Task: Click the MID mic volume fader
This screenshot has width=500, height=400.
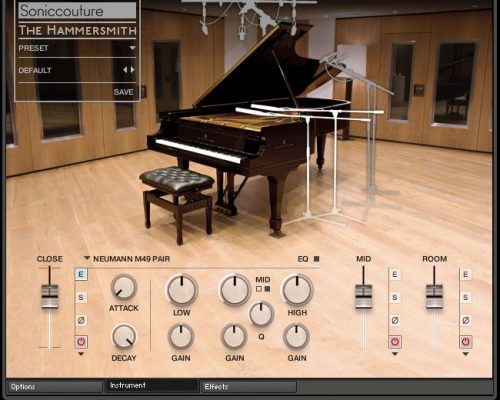Action: pyautogui.click(x=364, y=296)
